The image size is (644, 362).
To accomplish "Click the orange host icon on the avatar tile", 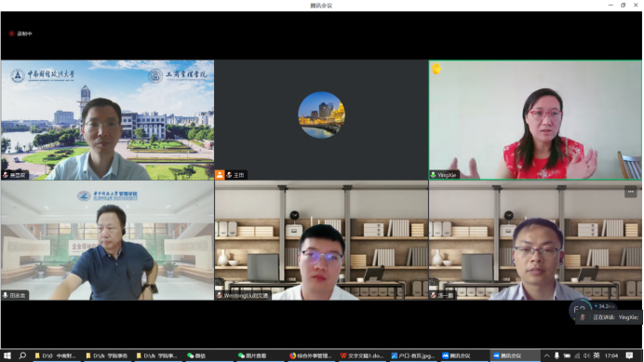I will click(220, 175).
